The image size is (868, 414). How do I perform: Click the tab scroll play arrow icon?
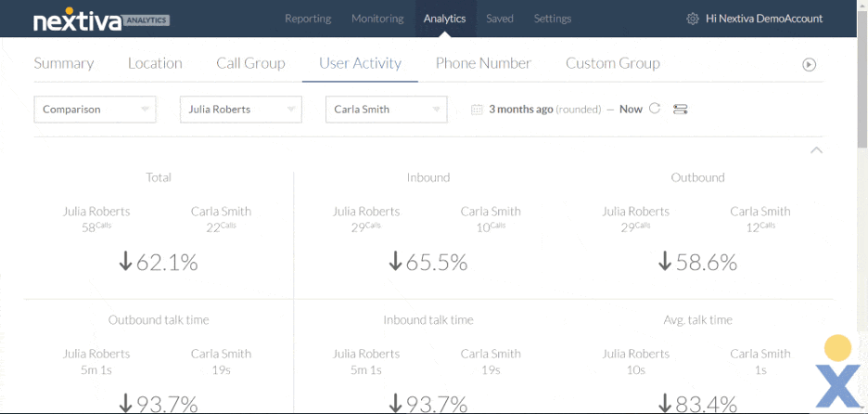[x=809, y=65]
